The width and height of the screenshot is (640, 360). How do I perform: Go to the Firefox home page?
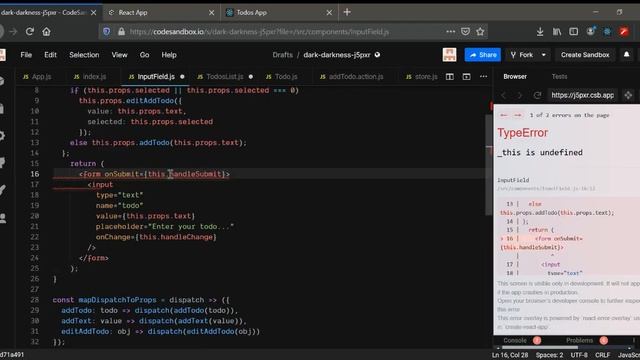[x=46, y=31]
